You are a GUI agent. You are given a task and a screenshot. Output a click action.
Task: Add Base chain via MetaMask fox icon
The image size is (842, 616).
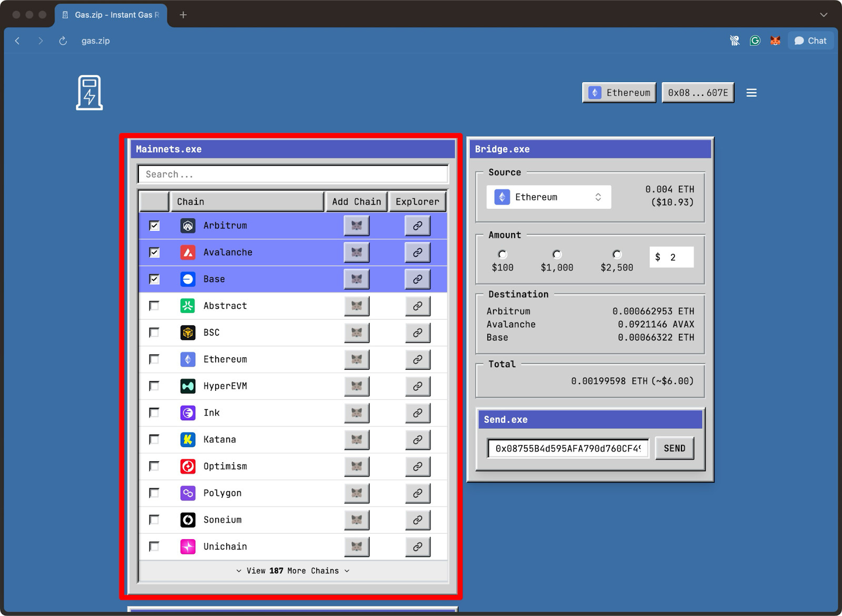tap(357, 279)
